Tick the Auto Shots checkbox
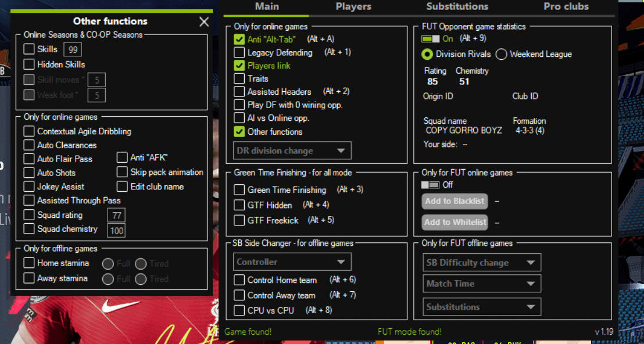 [x=28, y=173]
